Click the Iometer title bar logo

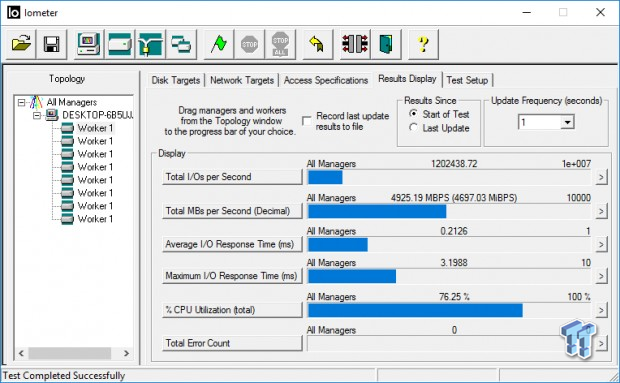point(13,13)
